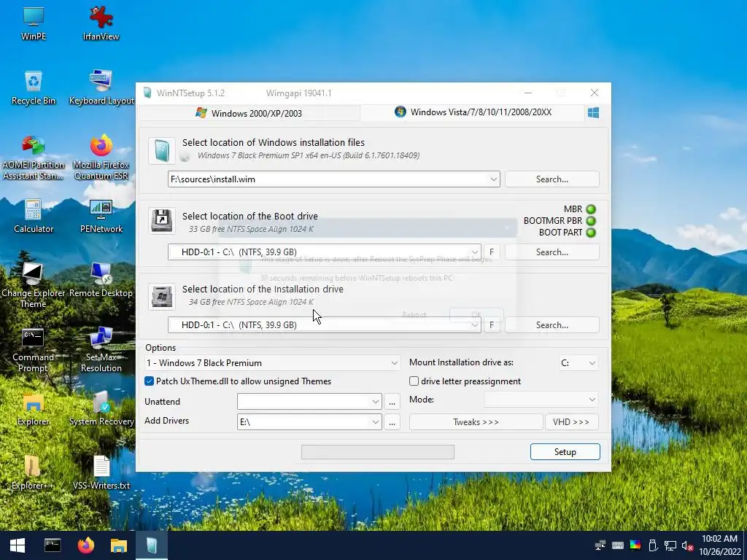
Task: Expand the Installation drive HDD-0:1 dropdown
Action: click(474, 324)
